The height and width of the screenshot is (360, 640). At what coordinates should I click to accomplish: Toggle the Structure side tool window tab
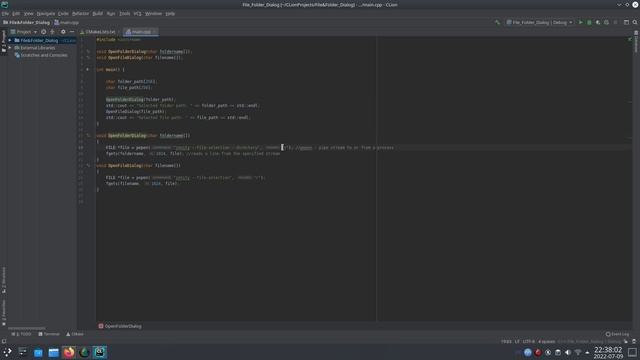pos(4,280)
